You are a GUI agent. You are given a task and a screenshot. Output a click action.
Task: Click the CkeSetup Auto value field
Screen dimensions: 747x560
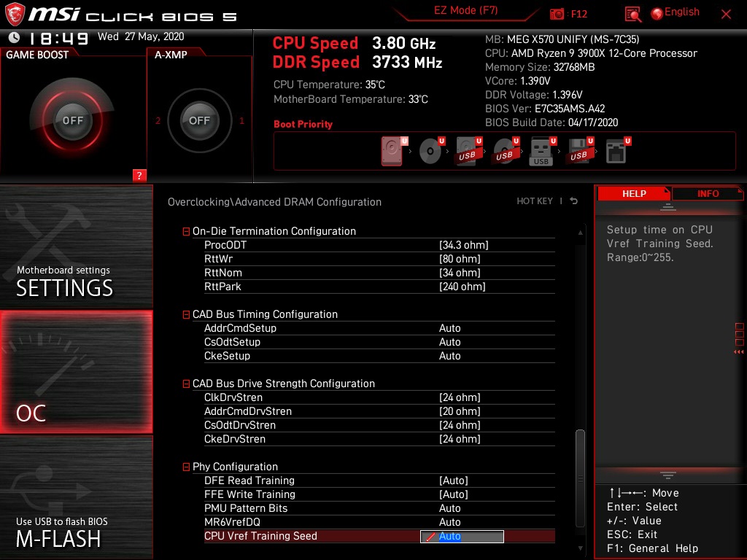click(449, 356)
